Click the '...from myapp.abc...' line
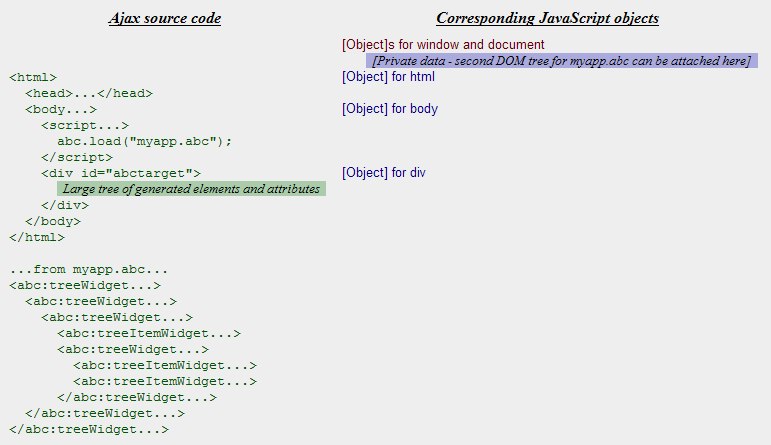This screenshot has height=445, width=771. coord(89,269)
